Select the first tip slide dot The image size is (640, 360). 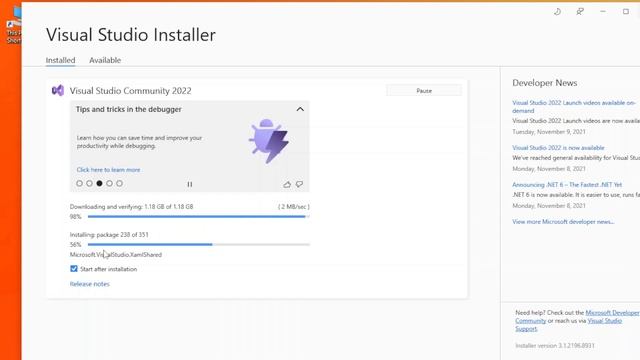coord(80,184)
